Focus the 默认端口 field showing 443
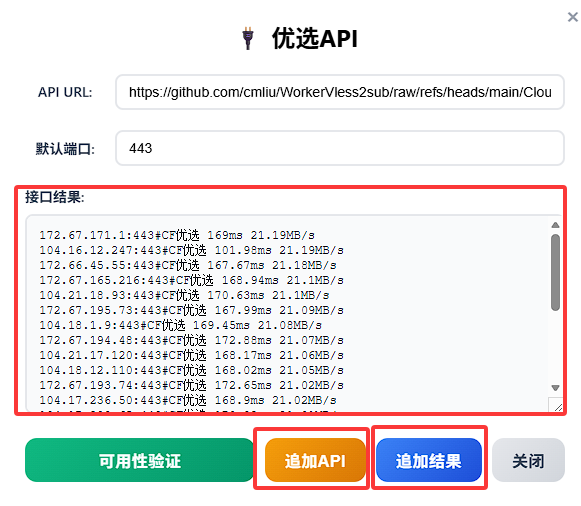 click(340, 148)
